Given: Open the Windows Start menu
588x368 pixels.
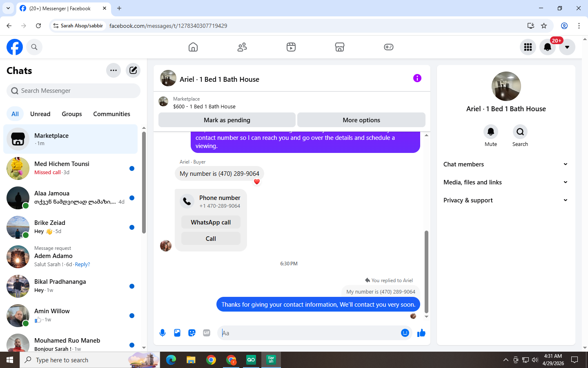Looking at the screenshot, I should pos(10,360).
